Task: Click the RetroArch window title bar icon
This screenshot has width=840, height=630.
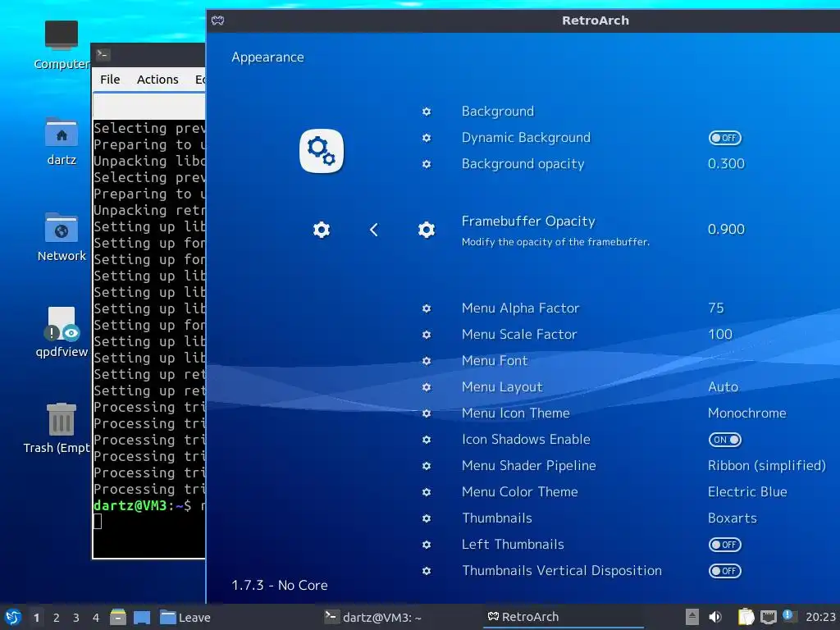Action: 217,21
